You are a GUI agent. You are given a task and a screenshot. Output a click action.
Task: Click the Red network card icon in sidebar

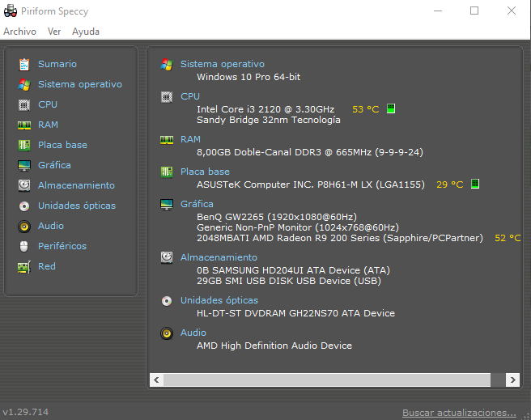click(24, 267)
